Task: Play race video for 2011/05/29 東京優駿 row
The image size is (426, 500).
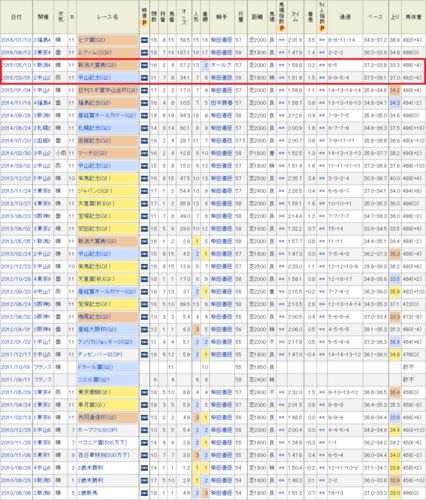Action: point(144,392)
